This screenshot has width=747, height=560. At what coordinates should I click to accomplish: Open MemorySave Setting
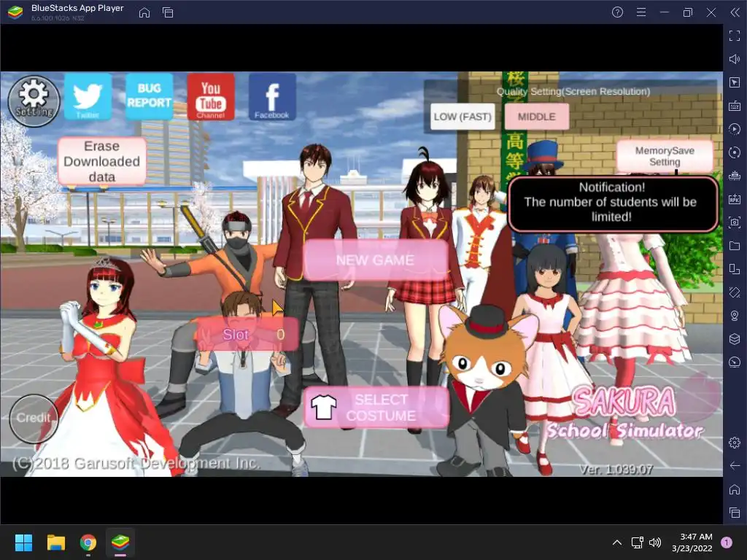coord(665,156)
